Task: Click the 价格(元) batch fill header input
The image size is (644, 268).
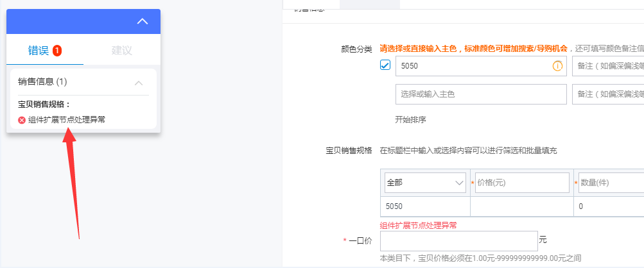Action: coord(522,183)
